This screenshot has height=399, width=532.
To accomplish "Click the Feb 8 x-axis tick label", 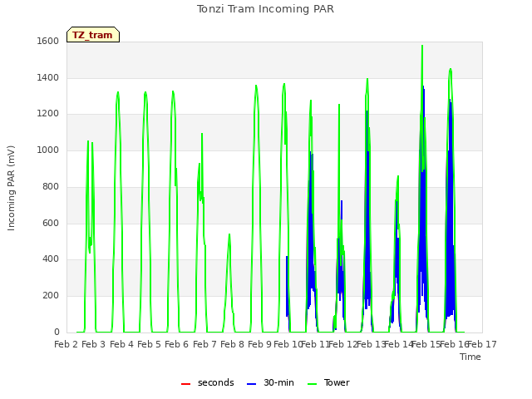I will pos(232,344).
